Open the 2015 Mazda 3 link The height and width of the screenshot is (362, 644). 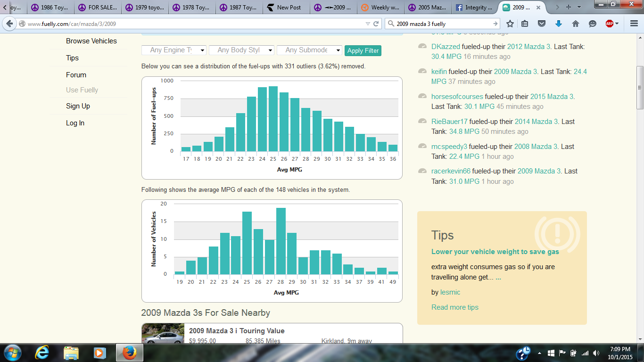click(552, 97)
